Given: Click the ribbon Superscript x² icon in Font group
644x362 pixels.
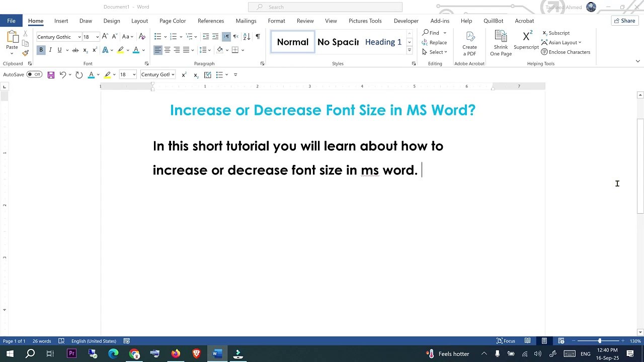Looking at the screenshot, I should [94, 50].
